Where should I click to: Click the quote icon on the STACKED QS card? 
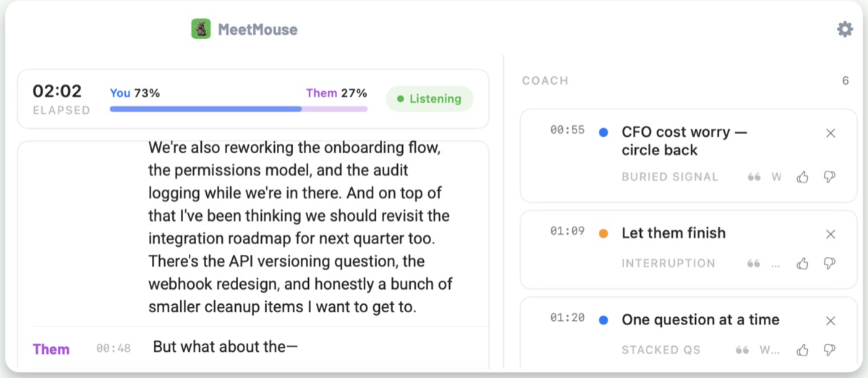coord(742,350)
